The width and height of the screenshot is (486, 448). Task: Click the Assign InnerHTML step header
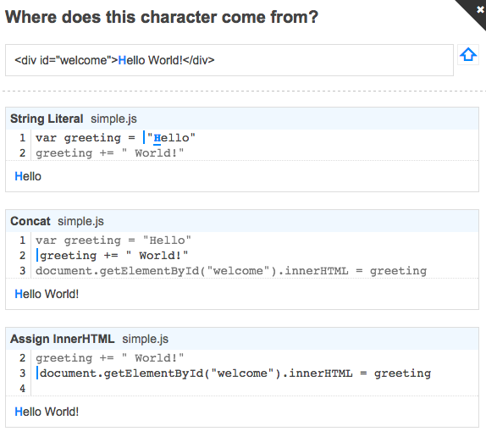pyautogui.click(x=63, y=339)
